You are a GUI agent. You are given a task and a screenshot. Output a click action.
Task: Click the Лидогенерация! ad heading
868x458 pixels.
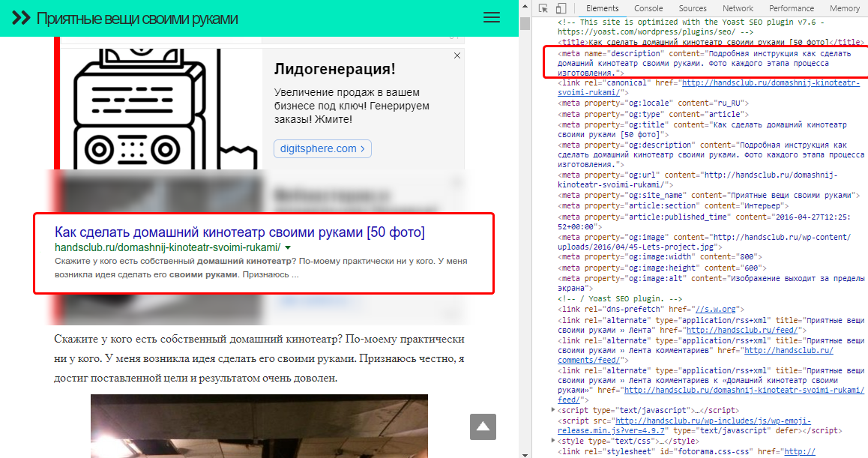pos(335,69)
